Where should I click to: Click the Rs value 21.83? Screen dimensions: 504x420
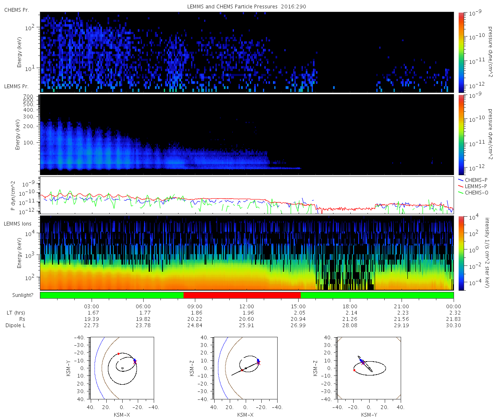(454, 319)
